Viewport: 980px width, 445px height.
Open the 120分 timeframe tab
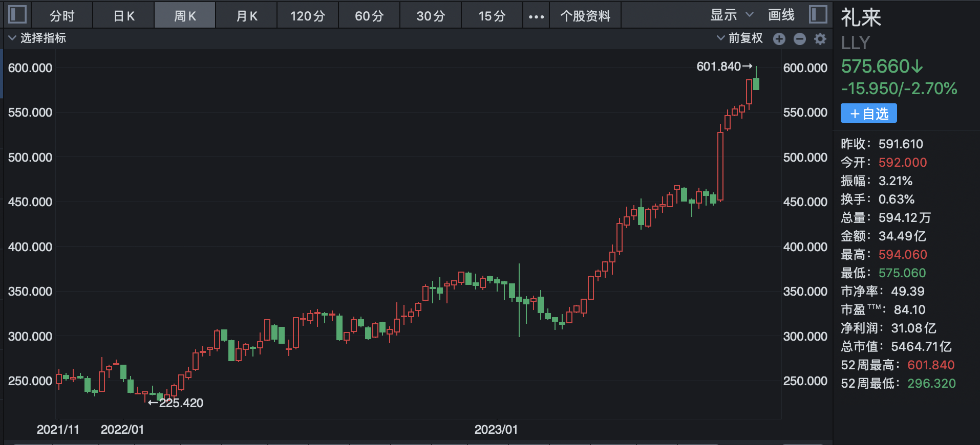coord(308,16)
